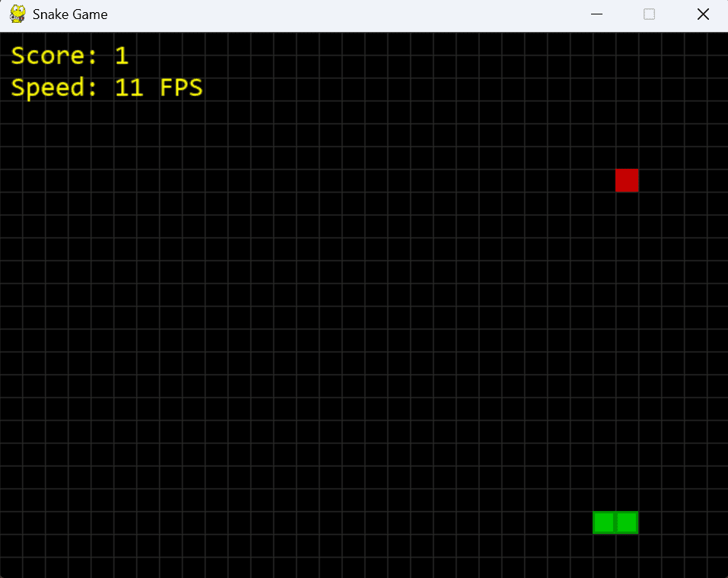Click the yellow Score counter text
The width and height of the screenshot is (728, 578).
pos(68,55)
